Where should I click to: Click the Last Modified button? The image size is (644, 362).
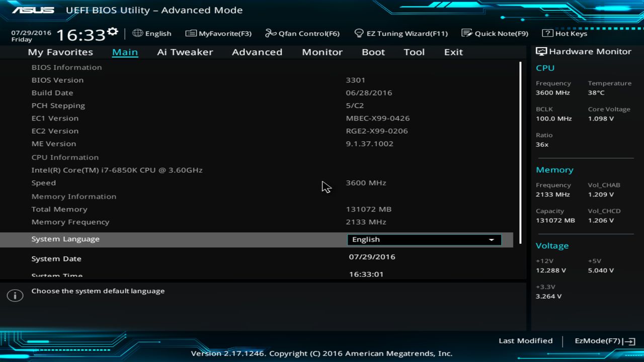pos(525,340)
